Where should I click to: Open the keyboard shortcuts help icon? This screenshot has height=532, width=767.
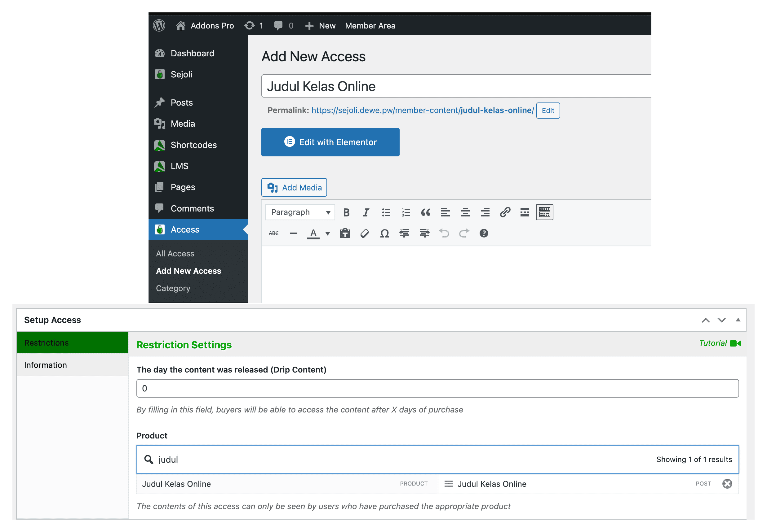[x=483, y=233]
